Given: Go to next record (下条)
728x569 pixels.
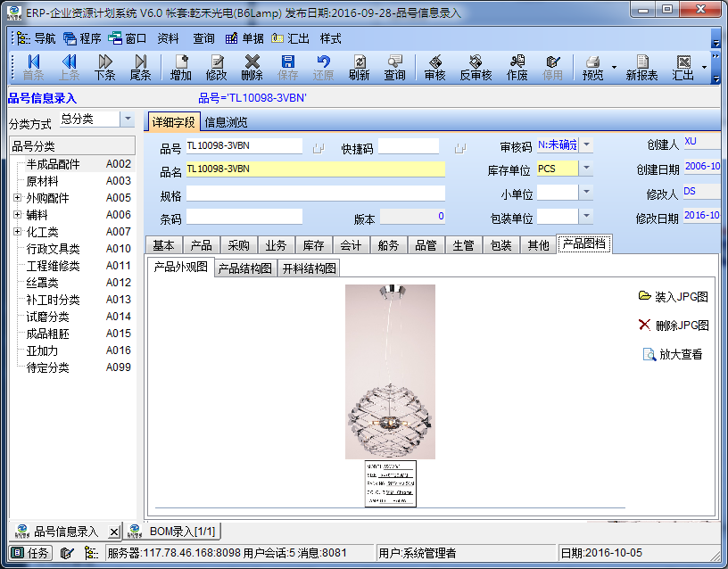Looking at the screenshot, I should [x=105, y=68].
